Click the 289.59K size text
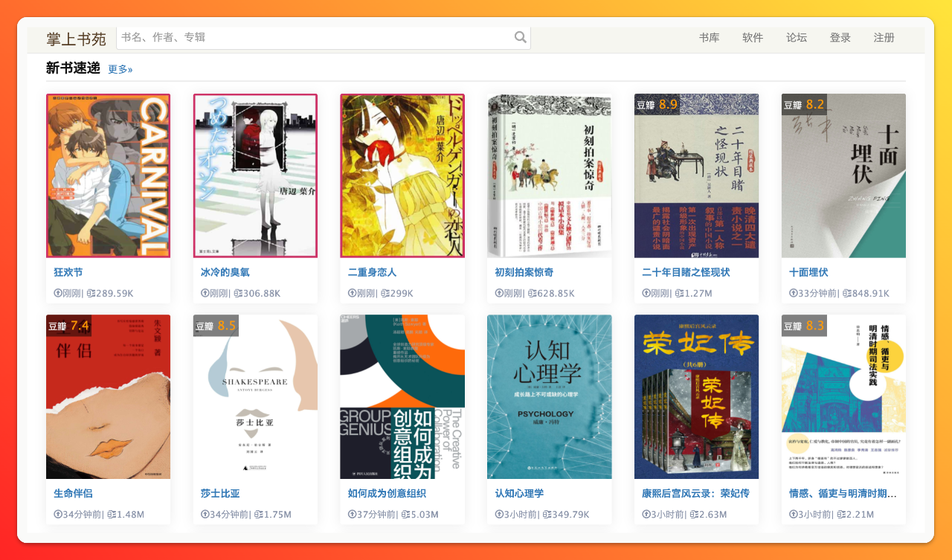Image resolution: width=952 pixels, height=560 pixels. coord(114,293)
